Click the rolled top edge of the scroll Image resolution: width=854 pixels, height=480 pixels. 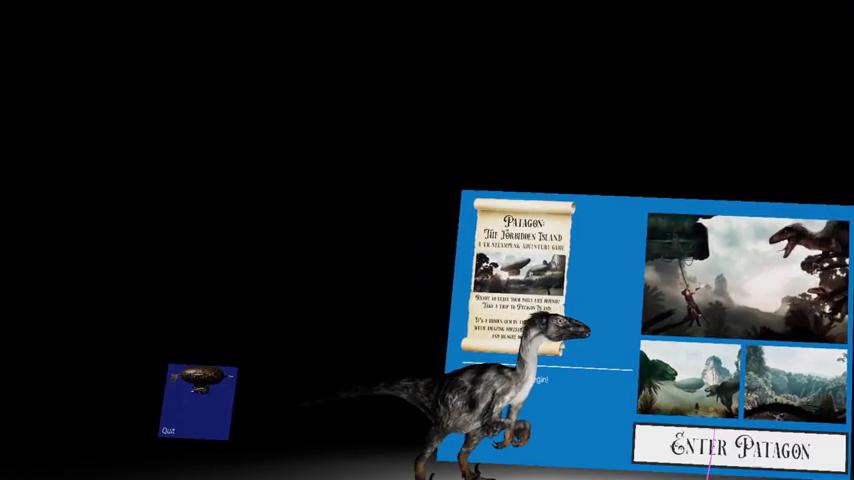524,206
